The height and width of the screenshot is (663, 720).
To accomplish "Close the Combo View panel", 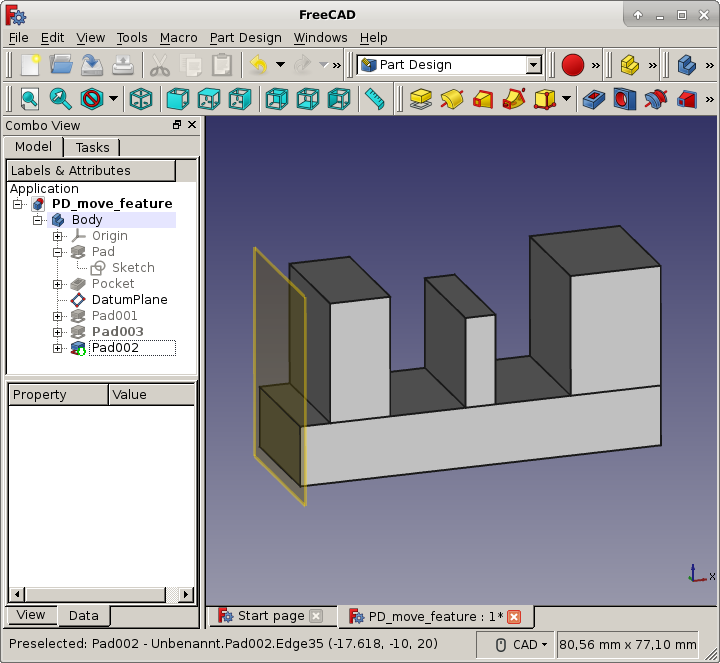I will [192, 125].
